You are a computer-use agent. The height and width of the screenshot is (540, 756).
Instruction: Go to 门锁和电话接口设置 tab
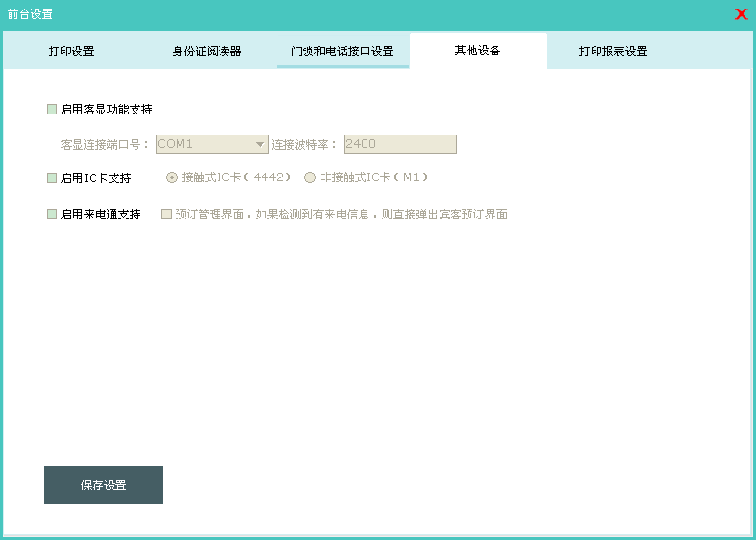pyautogui.click(x=342, y=52)
